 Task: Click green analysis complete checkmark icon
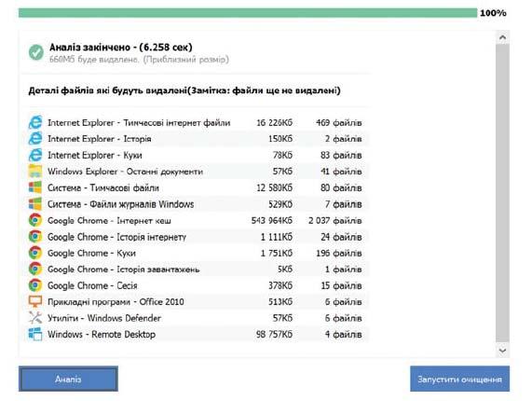pyautogui.click(x=36, y=52)
